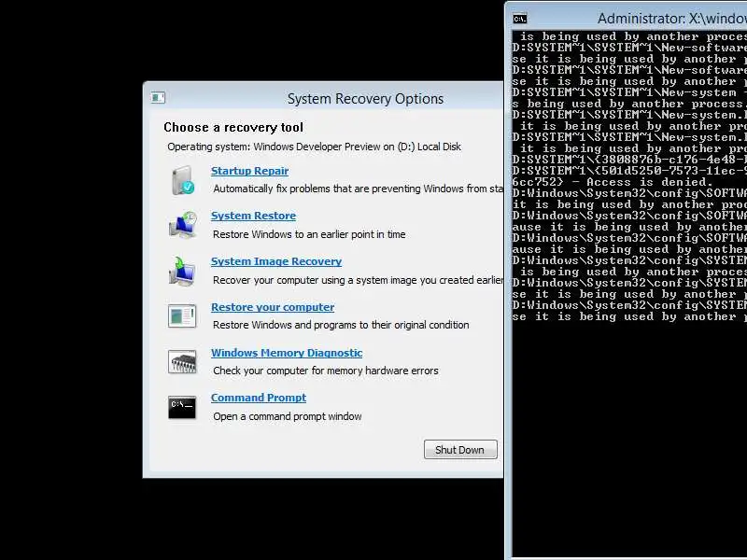Viewport: 747px width, 560px height.
Task: Open the Startup Repair link
Action: point(249,171)
